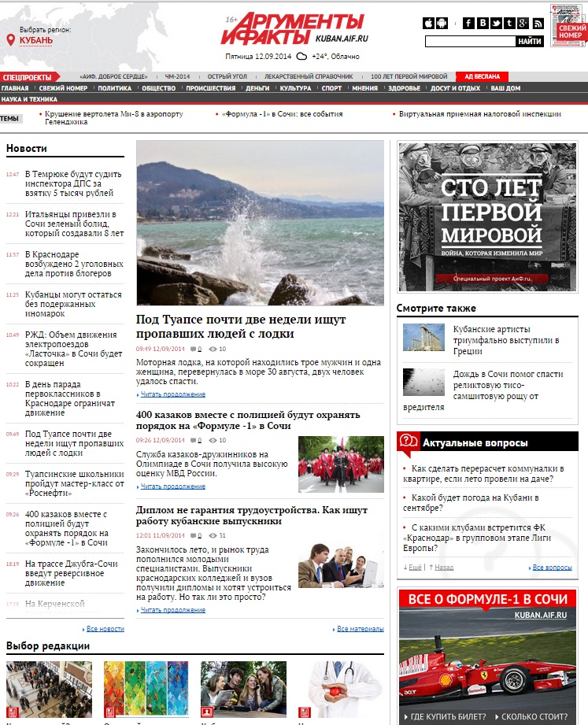Open Виртуальная приемная налоговой инспекции topic
Viewport: 588px width, 725px height.
tap(480, 113)
